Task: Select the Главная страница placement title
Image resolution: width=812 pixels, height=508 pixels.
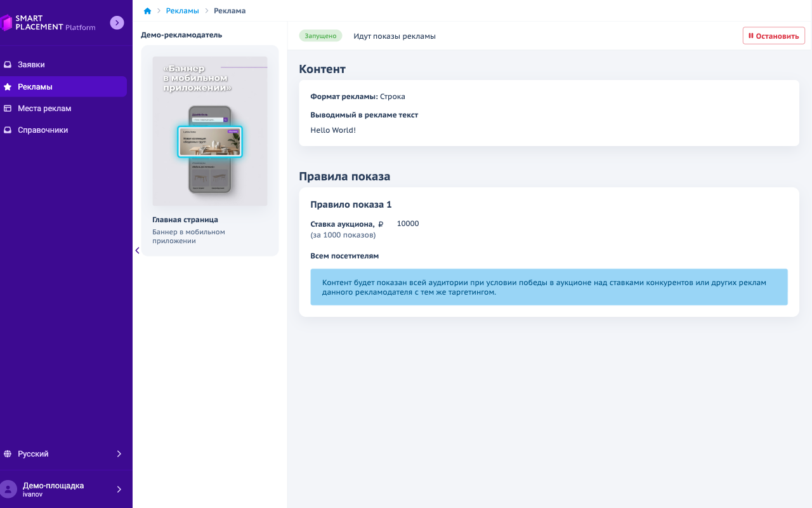Action: tap(185, 220)
